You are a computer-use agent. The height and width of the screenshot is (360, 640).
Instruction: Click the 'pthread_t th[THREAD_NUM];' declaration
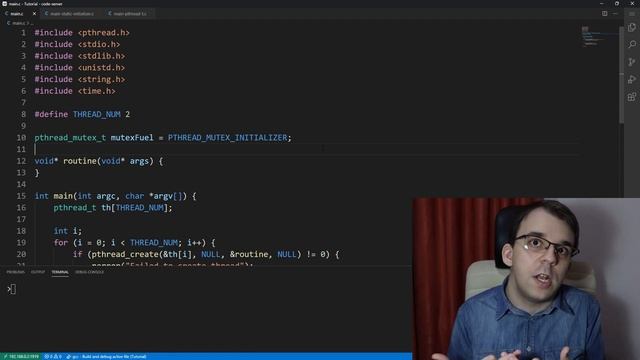point(113,208)
